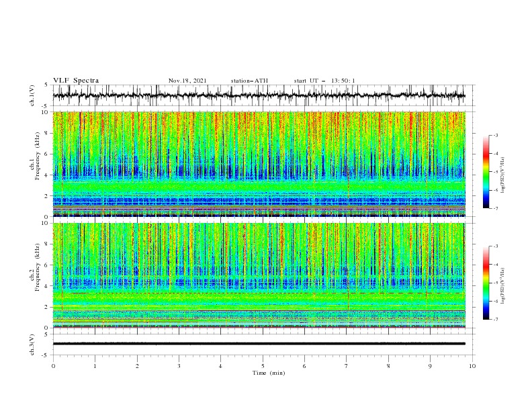Click the time axis tick label "5"
This screenshot has height=411, width=532.
pos(263,366)
